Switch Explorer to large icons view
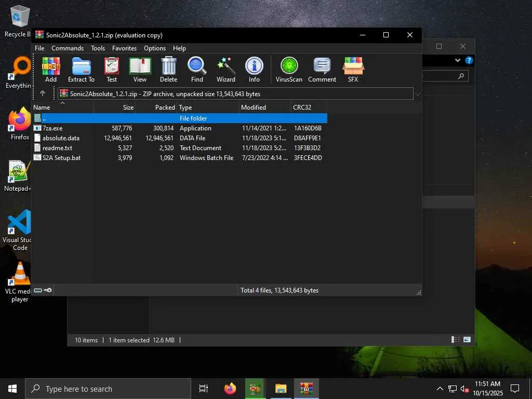Image resolution: width=532 pixels, height=399 pixels. (467, 340)
